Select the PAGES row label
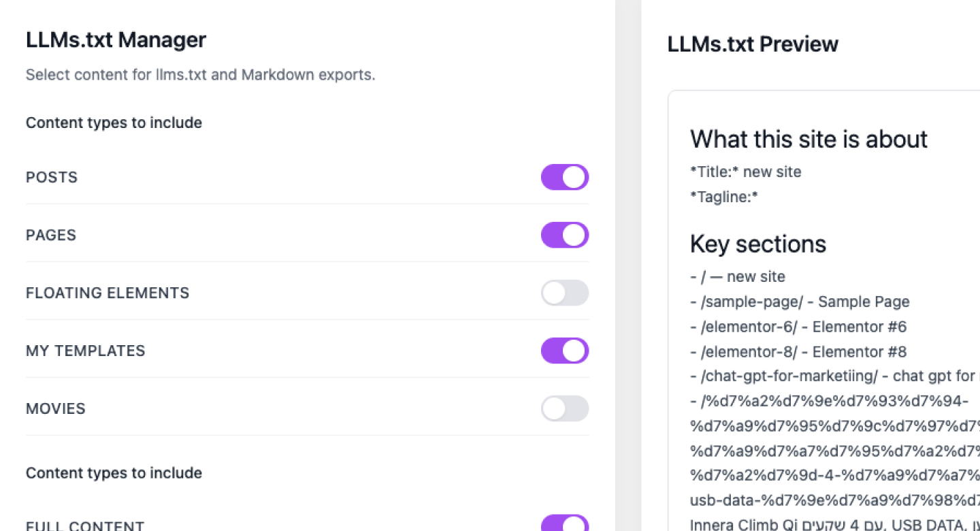The height and width of the screenshot is (531, 980). [51, 235]
